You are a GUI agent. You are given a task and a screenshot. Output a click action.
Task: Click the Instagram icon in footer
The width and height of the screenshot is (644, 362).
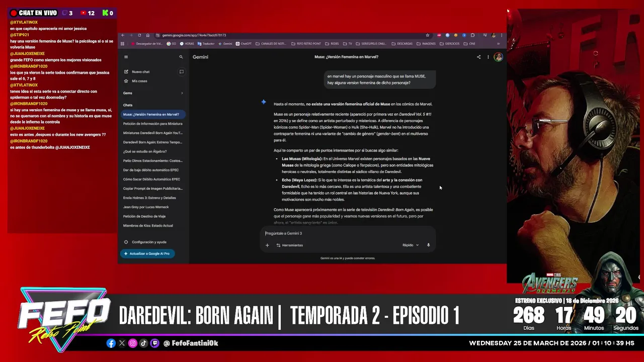[133, 343]
